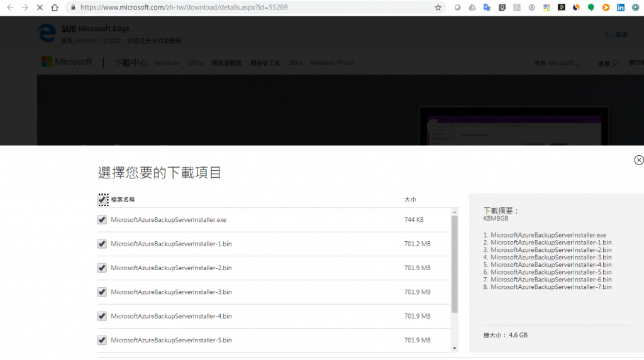Open the Xbox menu item

pyautogui.click(x=296, y=63)
